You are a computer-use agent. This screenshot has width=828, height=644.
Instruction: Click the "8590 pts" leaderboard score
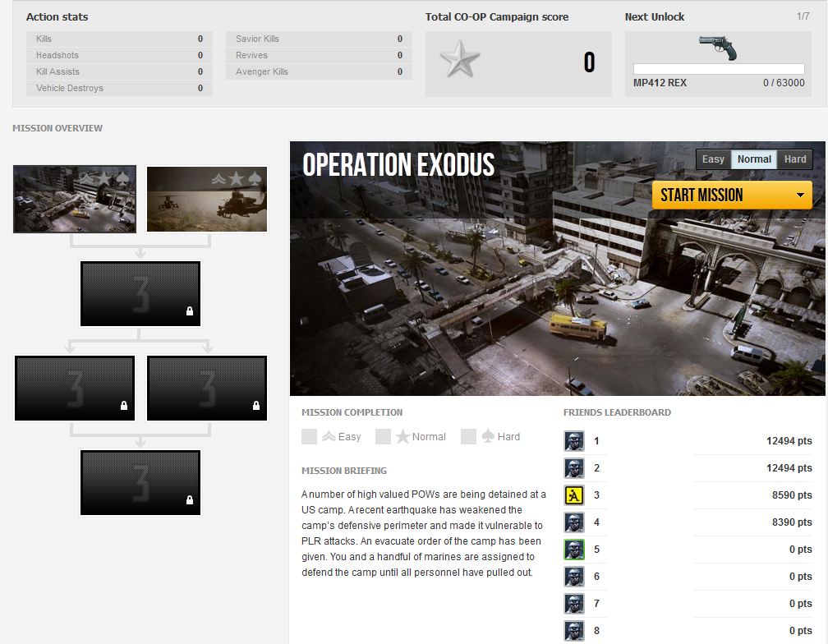tap(792, 495)
